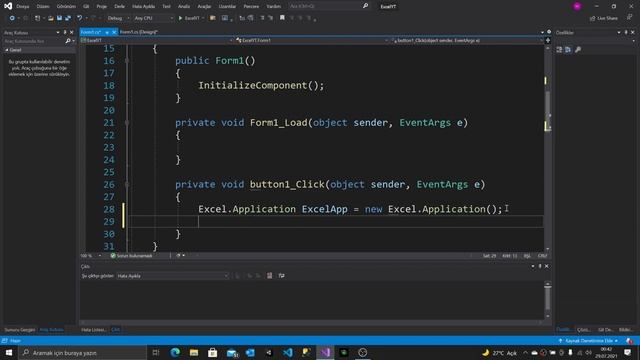
Task: Open the ExcelYT.Form1 class dropdown
Action: 311,40
